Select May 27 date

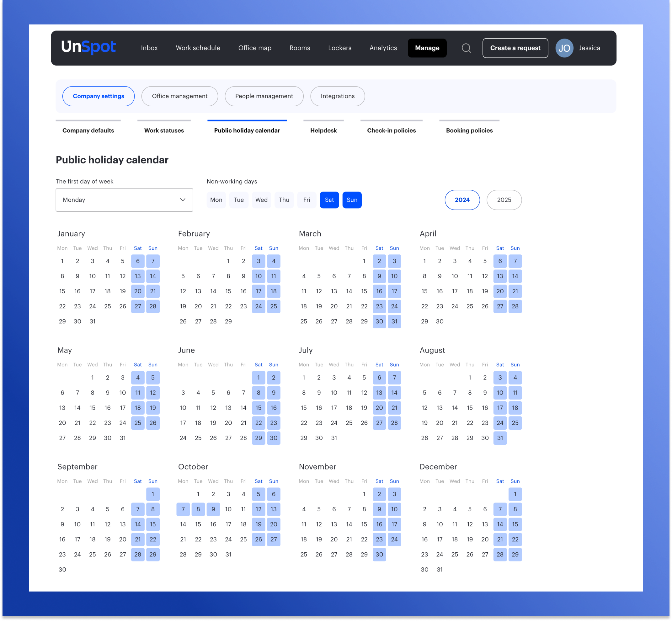[x=62, y=438]
